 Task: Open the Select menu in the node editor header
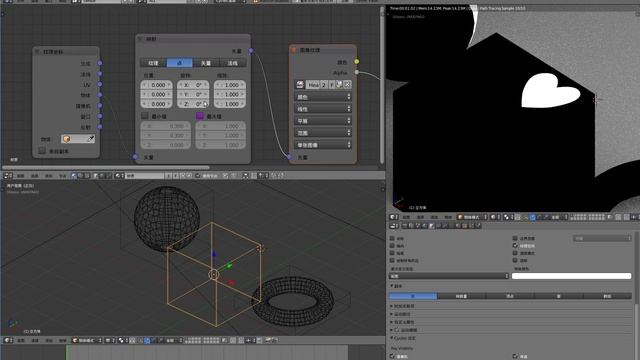(x=35, y=176)
